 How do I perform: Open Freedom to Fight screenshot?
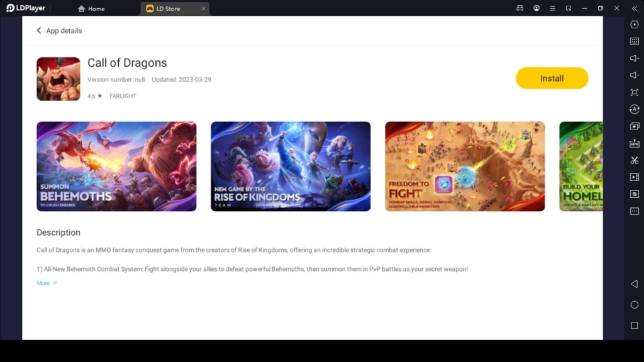pos(465,166)
